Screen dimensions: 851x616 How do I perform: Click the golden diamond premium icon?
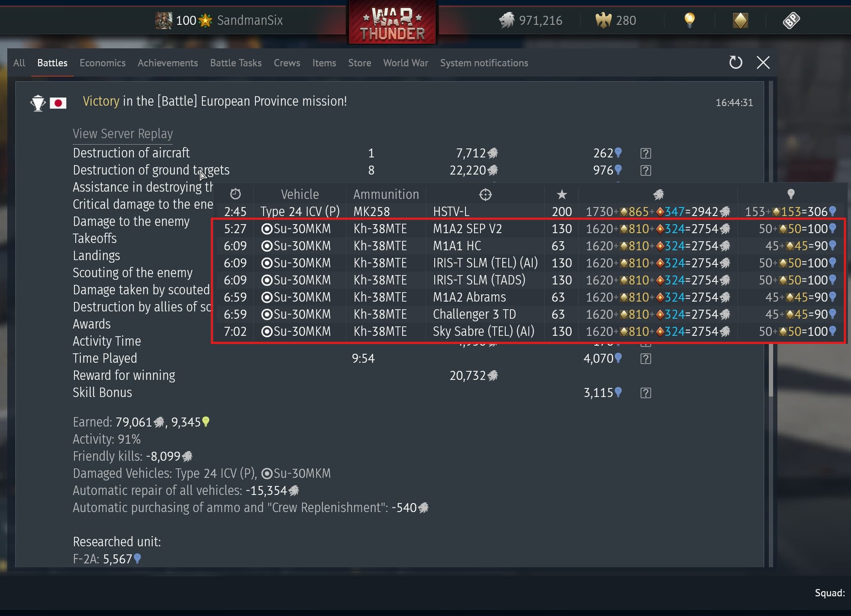point(740,20)
